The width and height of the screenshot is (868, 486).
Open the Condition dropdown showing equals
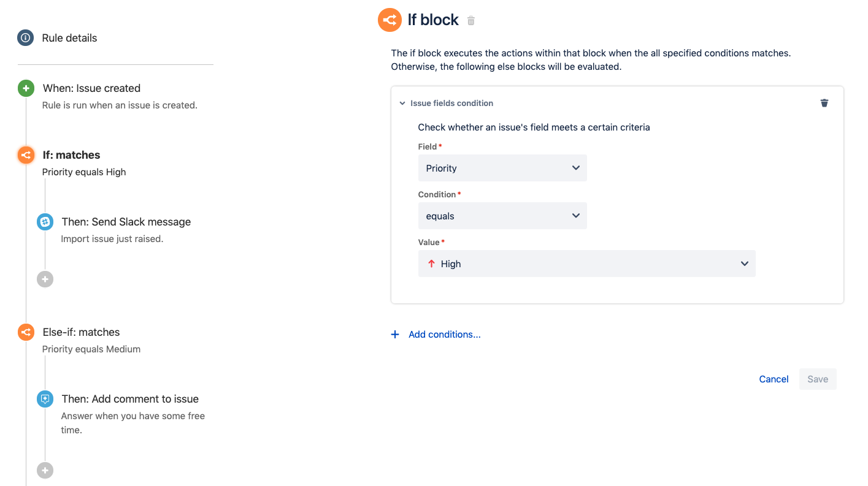coord(502,216)
